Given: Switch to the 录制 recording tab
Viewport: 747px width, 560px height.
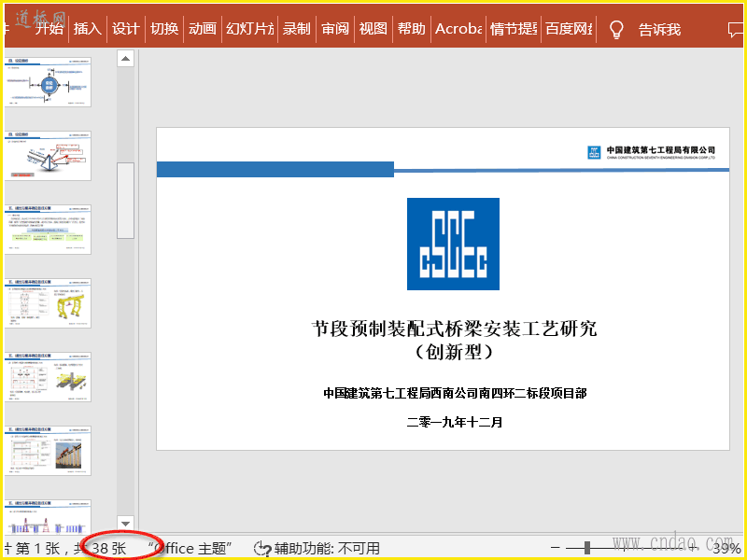Looking at the screenshot, I should tap(296, 29).
